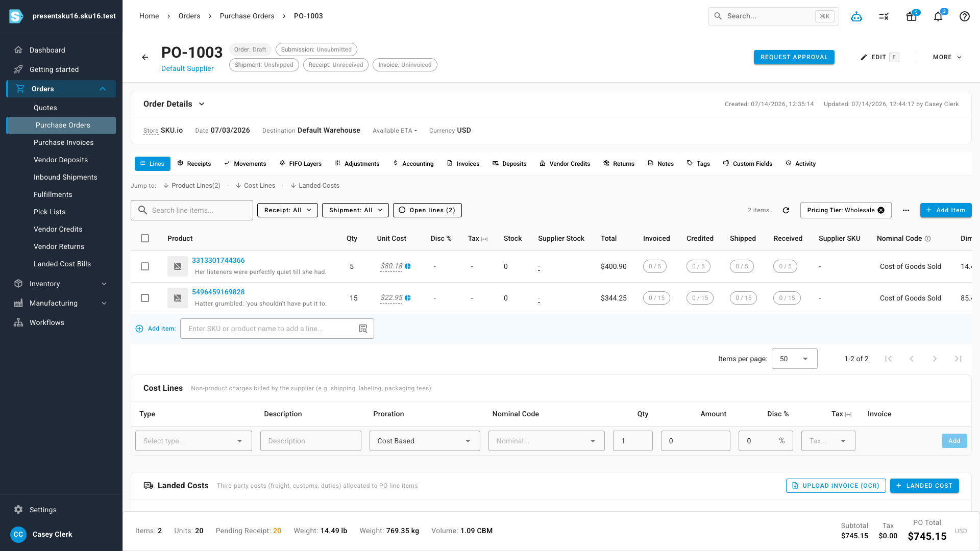Switch to the Accounting tab
Screen dimensions: 980x551
click(x=413, y=164)
